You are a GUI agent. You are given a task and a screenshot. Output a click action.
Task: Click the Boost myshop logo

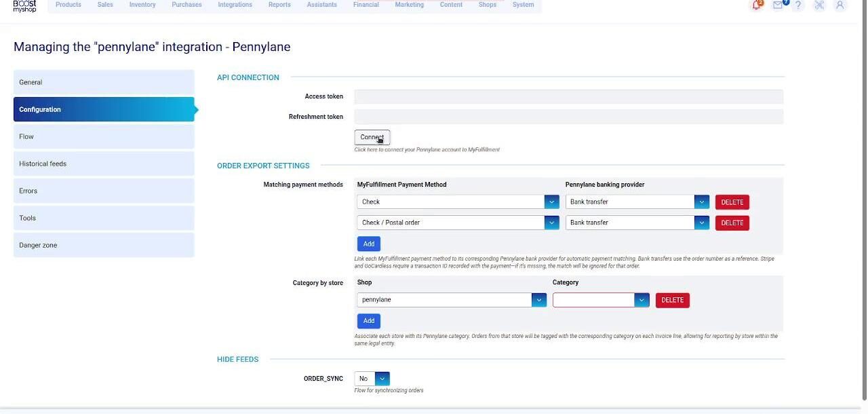tap(24, 5)
